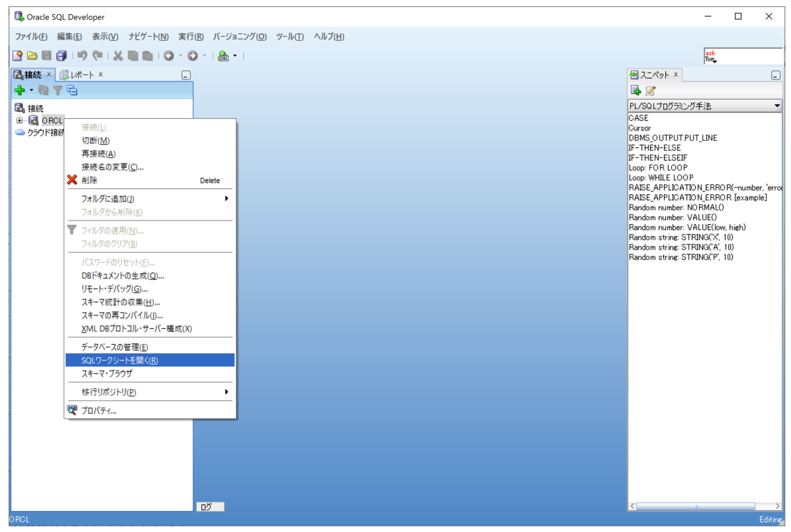Open the バージョニング menu
Image resolution: width=791 pixels, height=532 pixels.
pyautogui.click(x=240, y=37)
